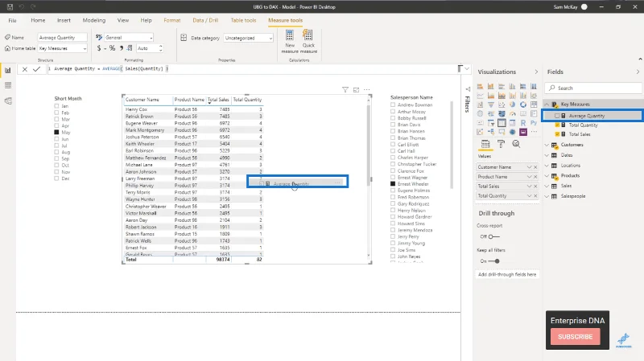Uncheck the May month slicer box
The image size is (644, 361).
56,132
